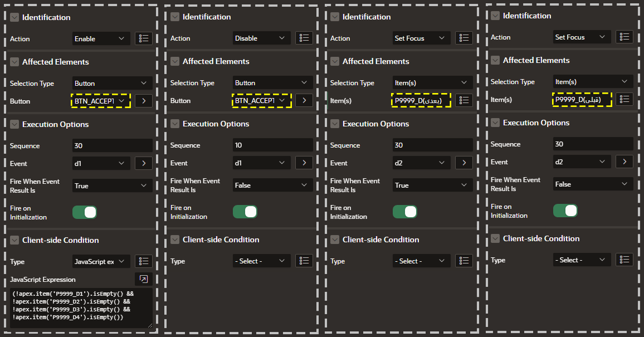Open the Action dropdown showing Disable
Viewport: 644px width, 337px height.
[262, 38]
